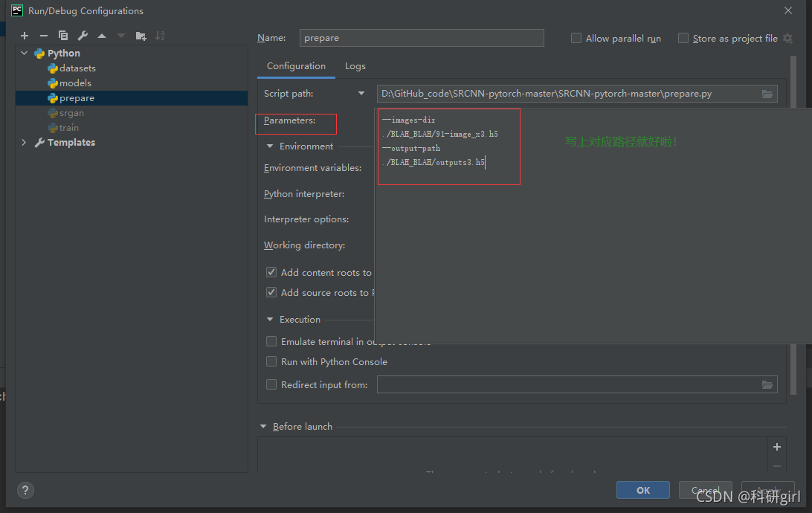The width and height of the screenshot is (812, 513).
Task: Enable Redirect input from
Action: pyautogui.click(x=271, y=384)
